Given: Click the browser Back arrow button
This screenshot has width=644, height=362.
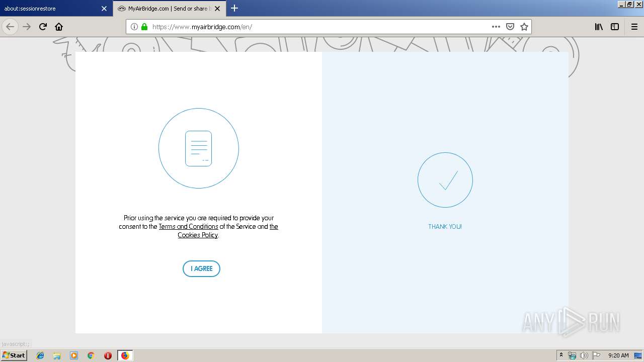Looking at the screenshot, I should [x=10, y=27].
